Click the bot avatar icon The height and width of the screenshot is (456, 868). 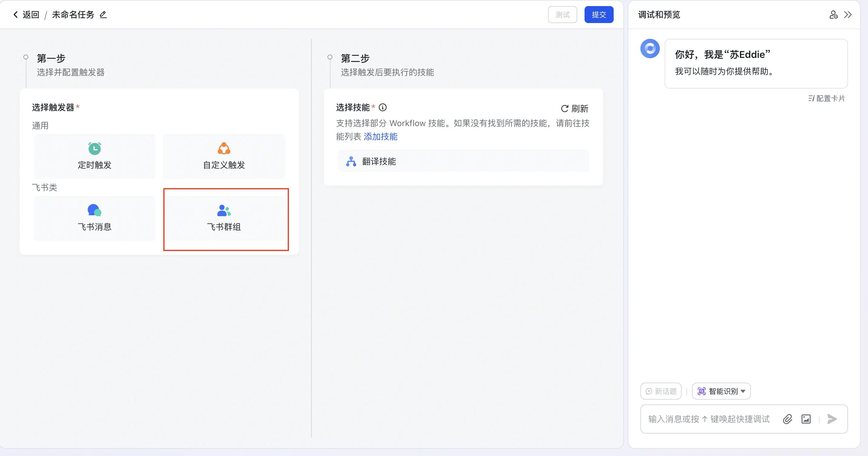pos(650,49)
